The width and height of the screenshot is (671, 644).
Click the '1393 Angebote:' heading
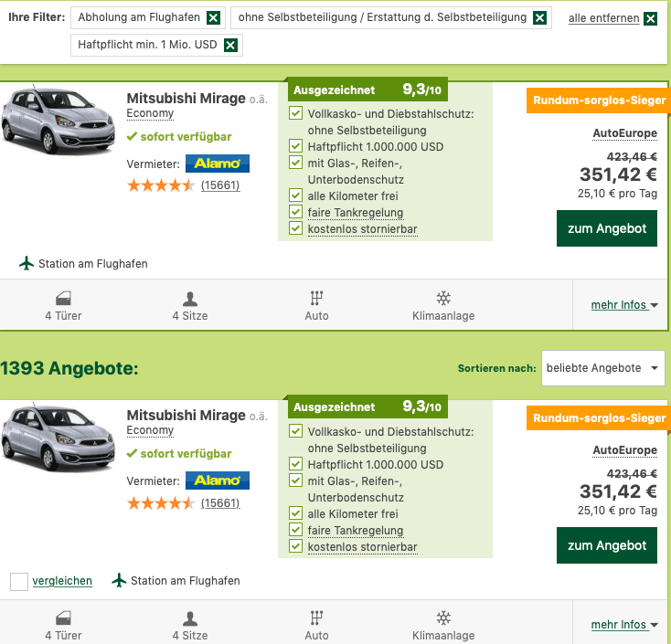pyautogui.click(x=69, y=368)
